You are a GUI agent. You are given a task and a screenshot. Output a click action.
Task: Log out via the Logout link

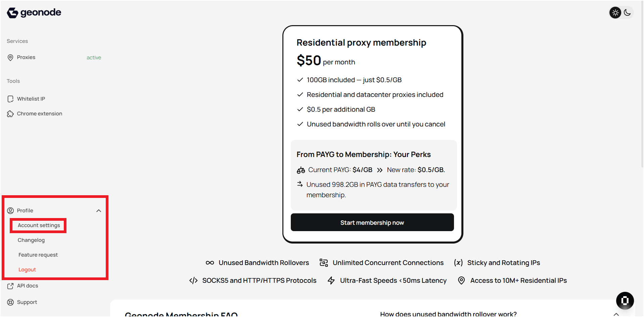[27, 270]
